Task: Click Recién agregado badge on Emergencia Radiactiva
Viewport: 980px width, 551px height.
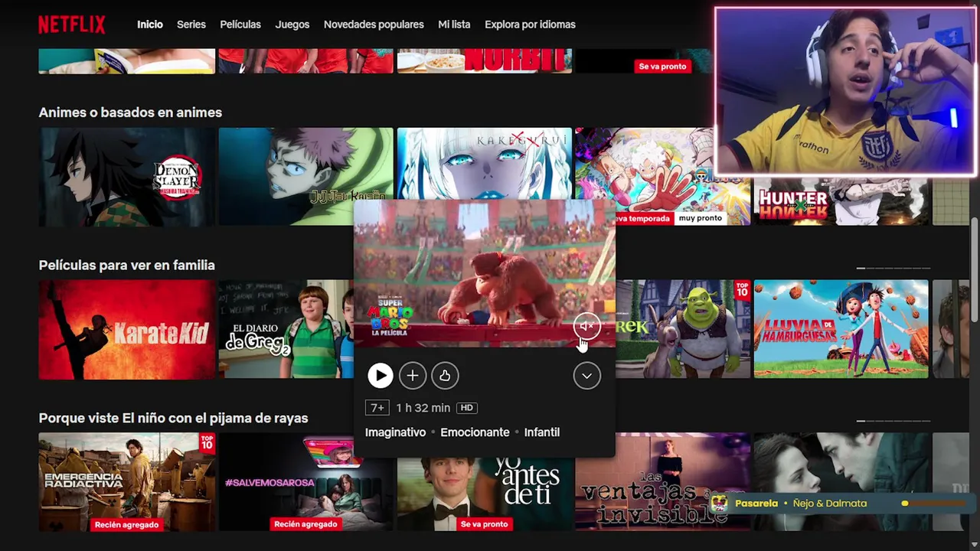Action: point(126,524)
